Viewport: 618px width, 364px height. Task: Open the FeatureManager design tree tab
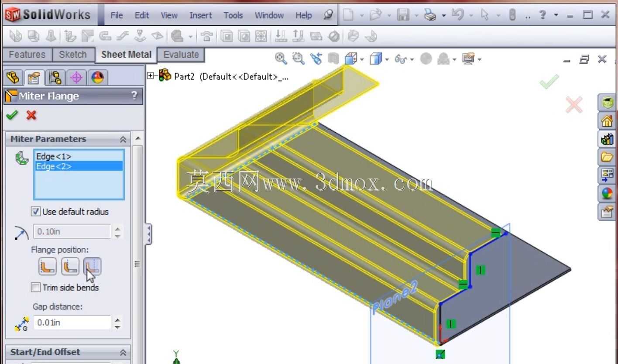point(14,78)
